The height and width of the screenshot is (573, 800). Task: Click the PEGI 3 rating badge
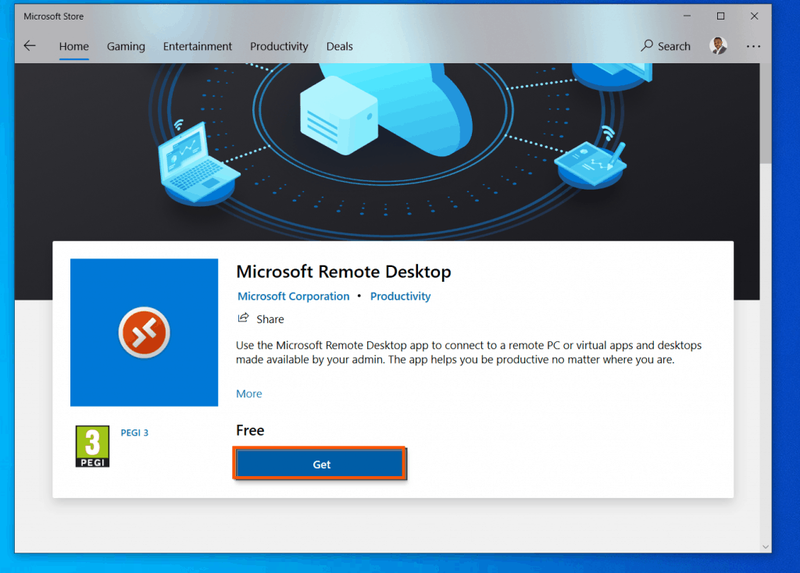[x=92, y=446]
